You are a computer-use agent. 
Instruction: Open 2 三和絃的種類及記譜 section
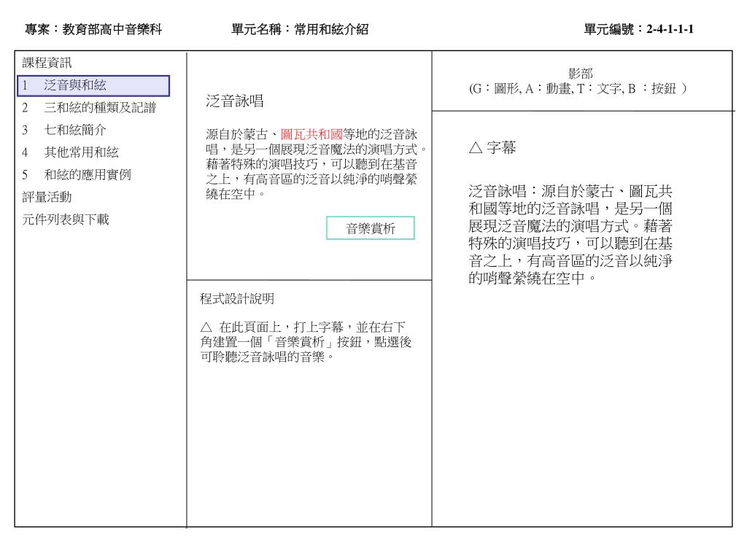click(x=89, y=108)
